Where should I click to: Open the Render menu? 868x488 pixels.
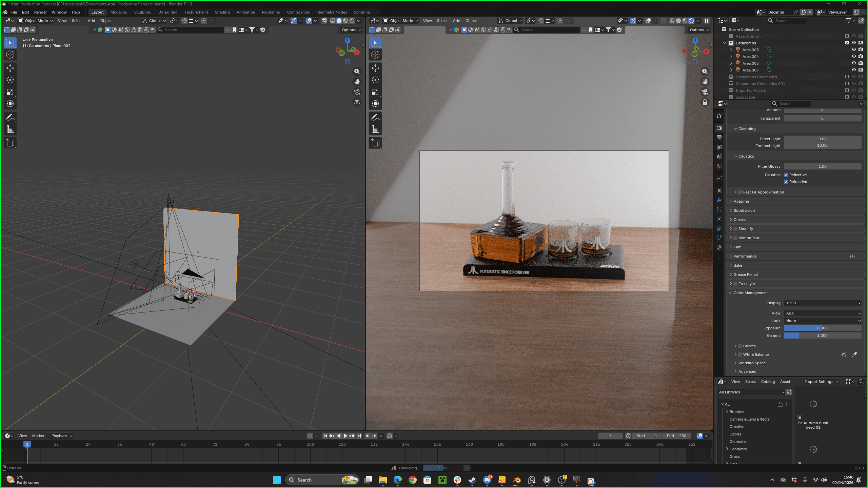tap(40, 12)
